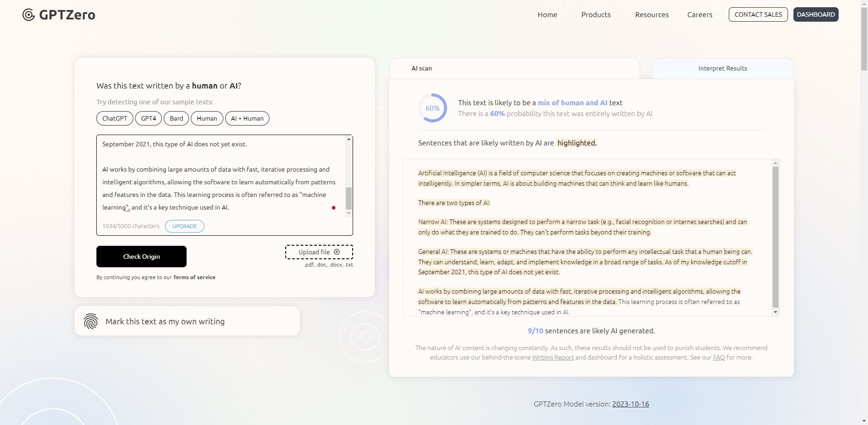Open the Products navigation menu
Viewport: 868px width, 425px height.
pos(595,14)
